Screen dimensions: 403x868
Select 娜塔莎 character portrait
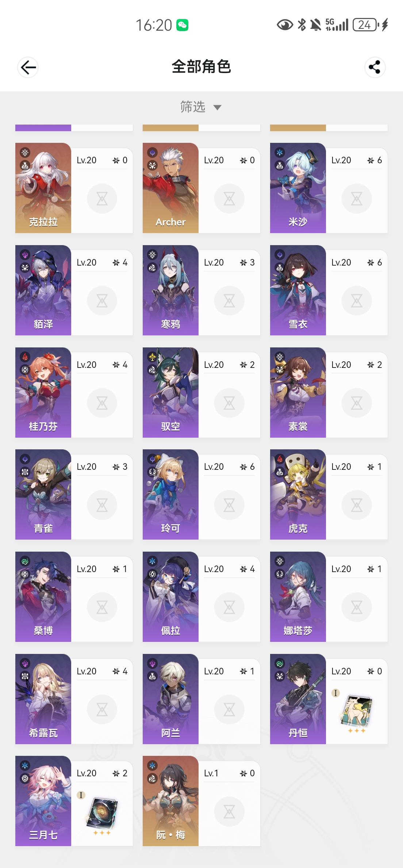[x=298, y=597]
